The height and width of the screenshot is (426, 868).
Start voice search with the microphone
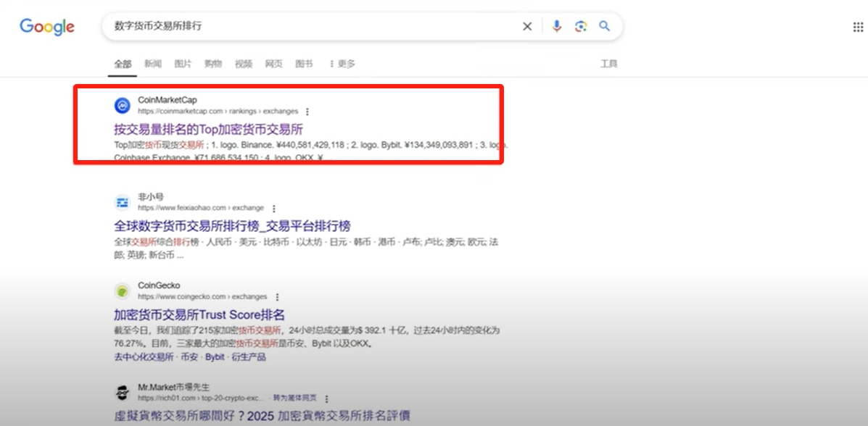[556, 26]
